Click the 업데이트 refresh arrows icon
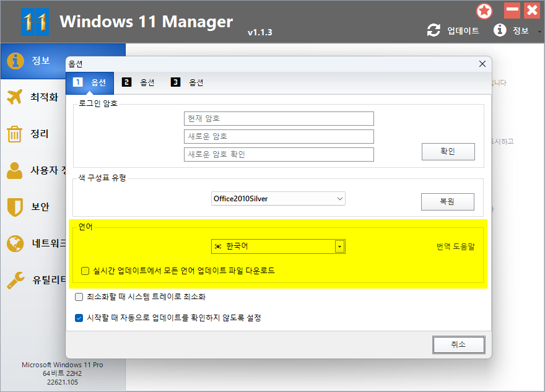 click(x=434, y=30)
